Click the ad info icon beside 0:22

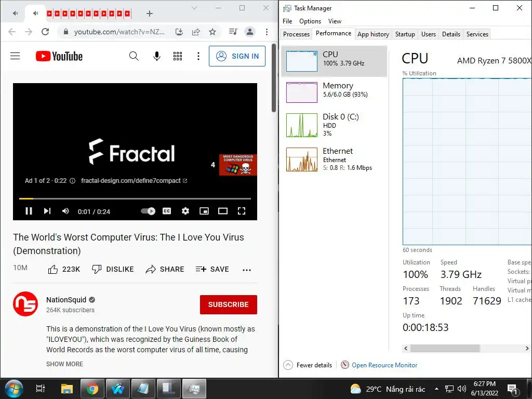[x=72, y=181]
